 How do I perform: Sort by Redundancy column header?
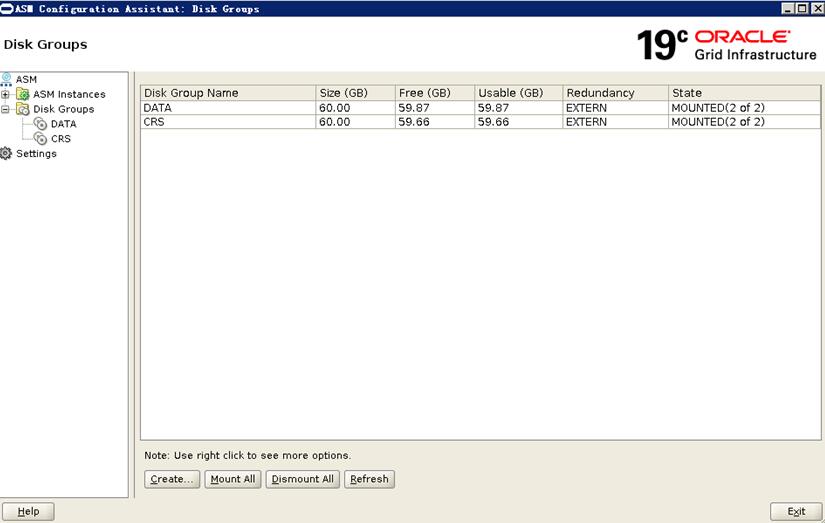616,93
